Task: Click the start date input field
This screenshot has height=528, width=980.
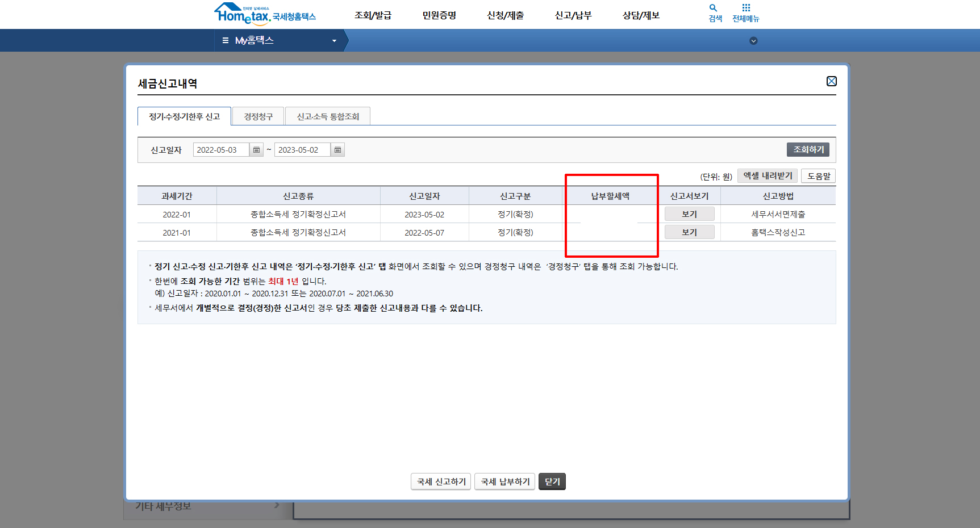Action: [220, 149]
